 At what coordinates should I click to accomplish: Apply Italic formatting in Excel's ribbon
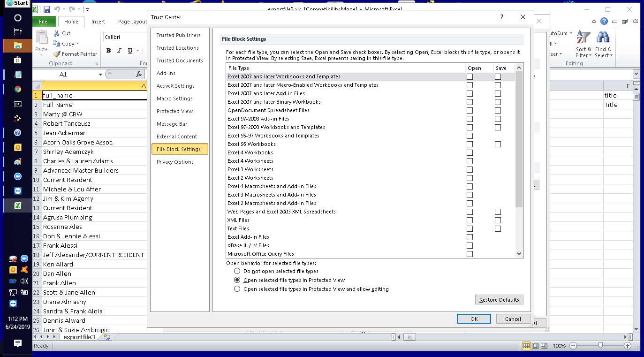(119, 51)
